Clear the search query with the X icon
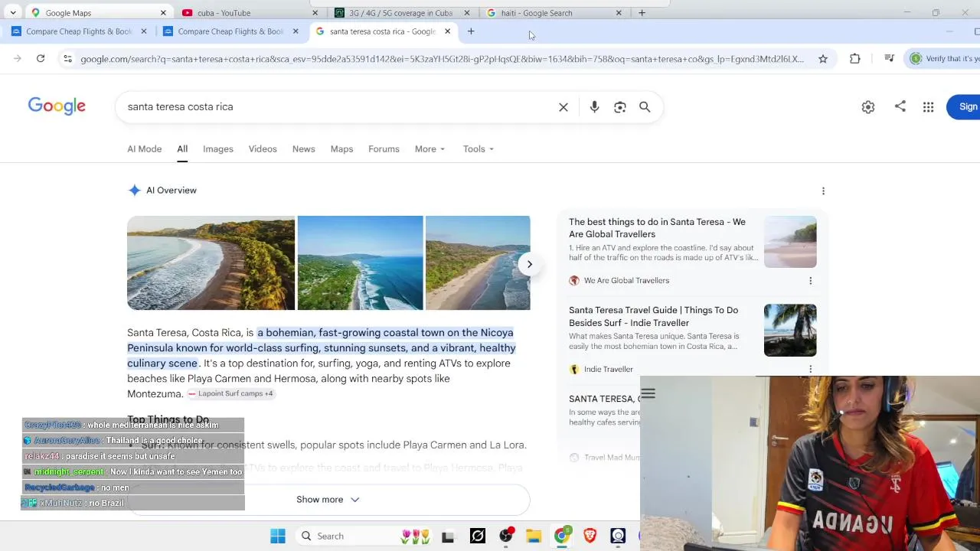 click(x=563, y=107)
